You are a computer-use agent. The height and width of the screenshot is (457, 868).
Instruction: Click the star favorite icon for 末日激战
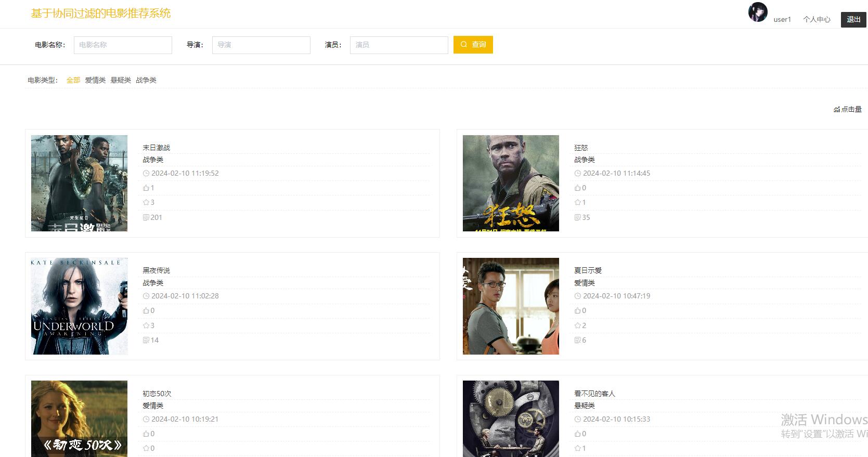pos(146,202)
